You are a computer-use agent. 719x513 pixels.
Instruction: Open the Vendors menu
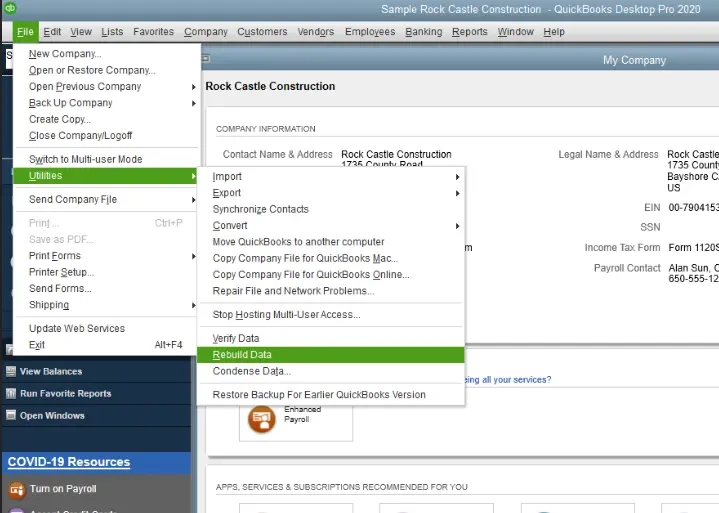tap(315, 32)
